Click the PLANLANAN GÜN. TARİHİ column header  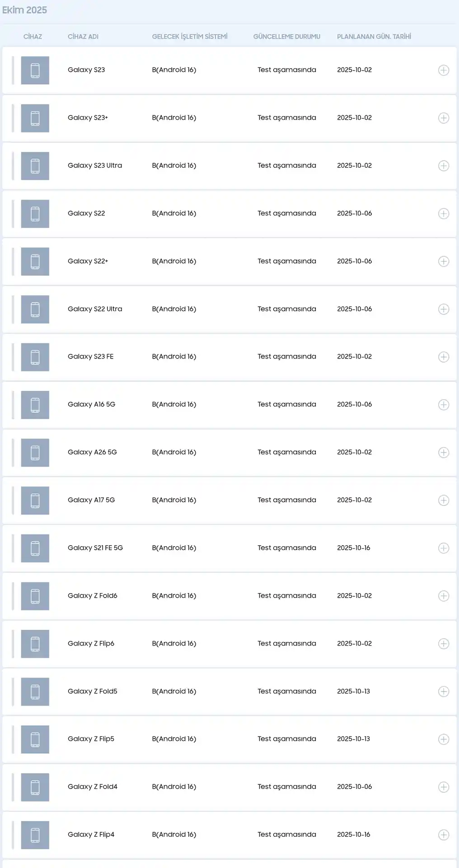pos(374,37)
